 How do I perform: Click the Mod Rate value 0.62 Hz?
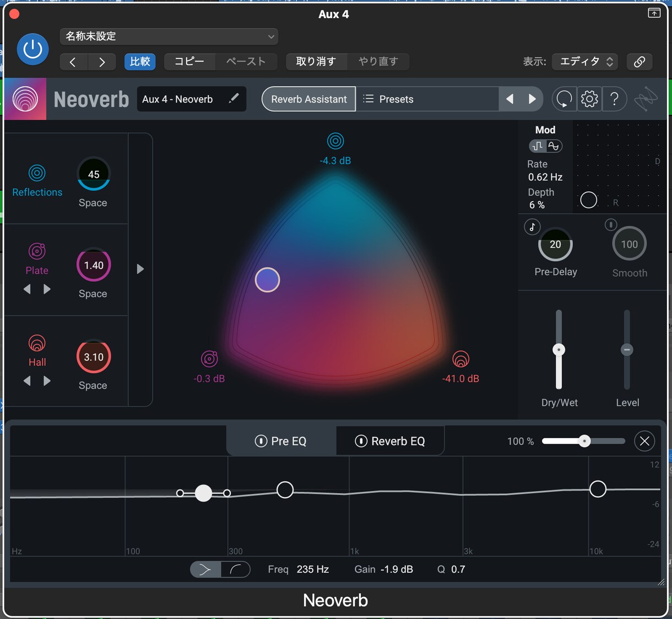(545, 177)
